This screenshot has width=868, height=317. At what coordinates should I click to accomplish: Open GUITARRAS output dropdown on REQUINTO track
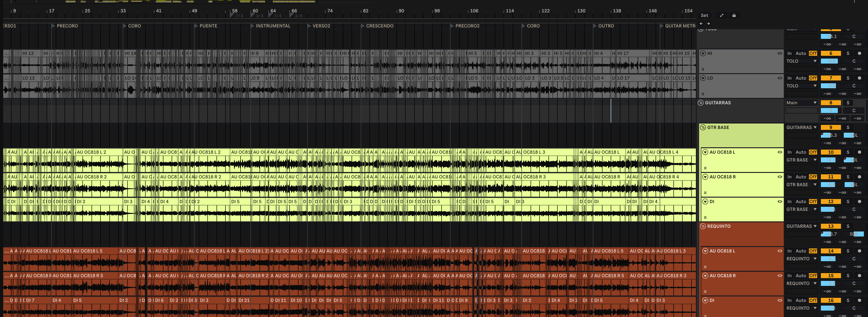(802, 226)
